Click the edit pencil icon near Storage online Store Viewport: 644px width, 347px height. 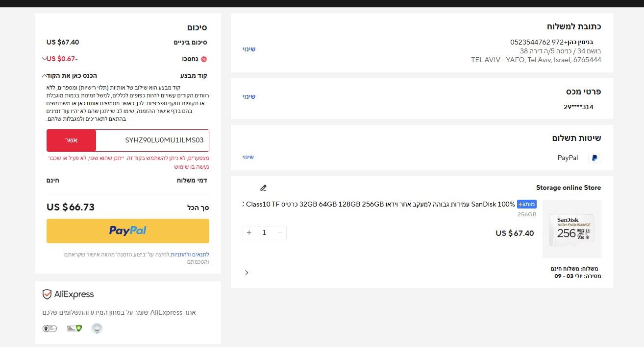[x=263, y=187]
